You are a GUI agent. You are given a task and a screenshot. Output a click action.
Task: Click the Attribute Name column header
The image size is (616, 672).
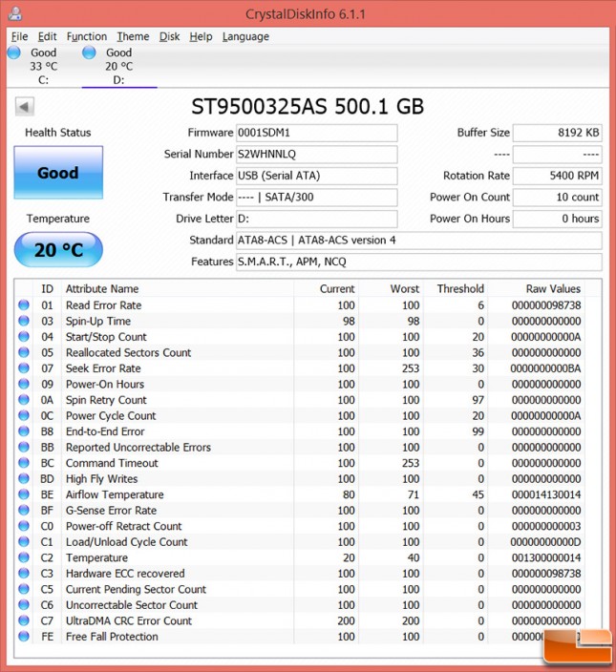[x=178, y=289]
